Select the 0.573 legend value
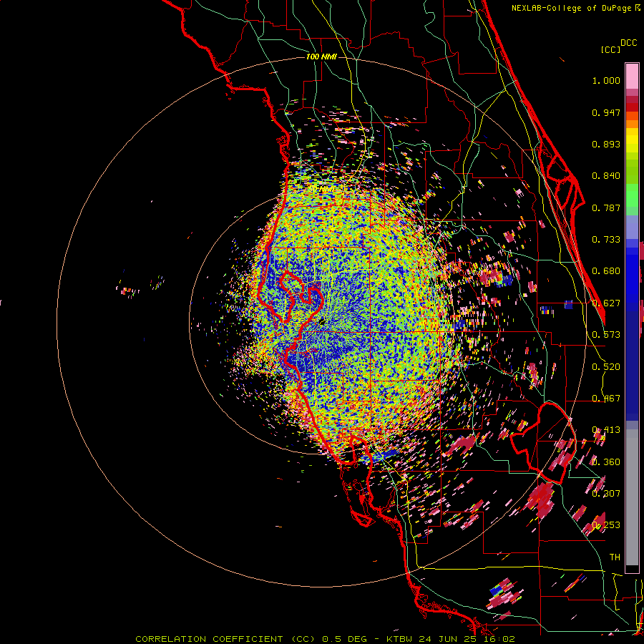This screenshot has height=644, width=644. pos(606,335)
